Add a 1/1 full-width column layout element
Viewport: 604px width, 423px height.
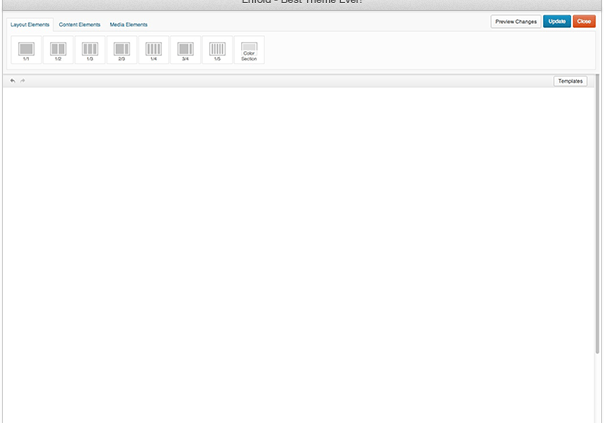(x=26, y=50)
